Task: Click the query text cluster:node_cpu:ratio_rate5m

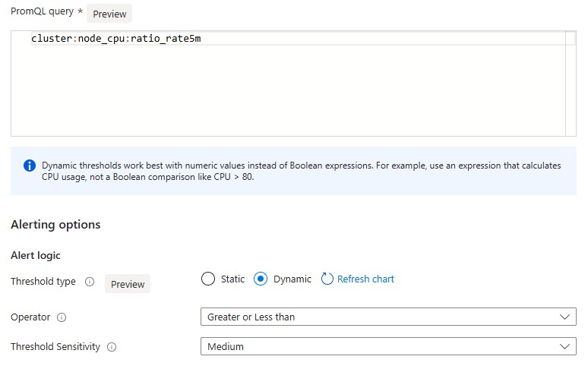Action: pyautogui.click(x=116, y=39)
